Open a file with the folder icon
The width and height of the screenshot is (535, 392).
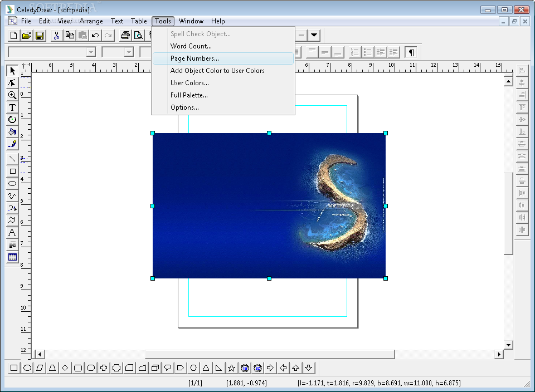[x=27, y=36]
